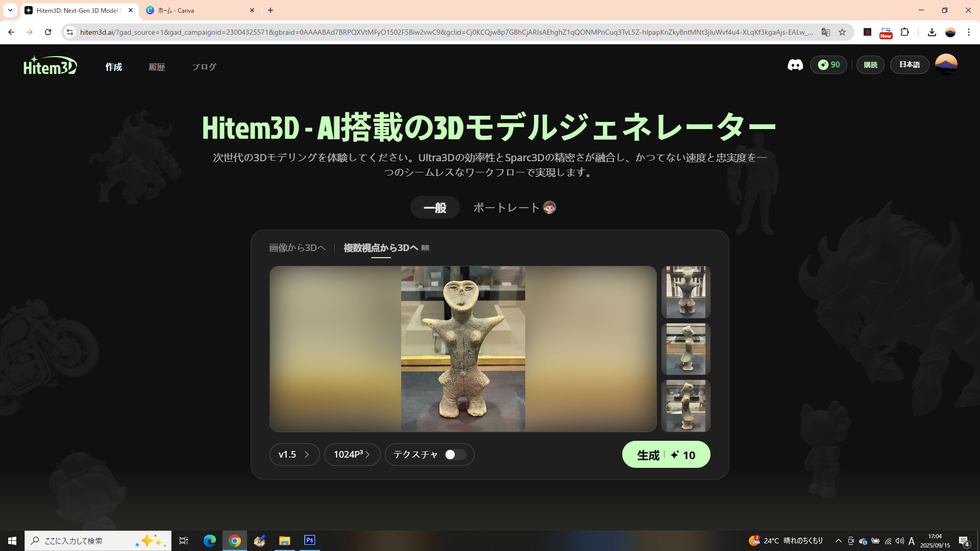980x551 pixels.
Task: Reload the current page
Action: (48, 32)
